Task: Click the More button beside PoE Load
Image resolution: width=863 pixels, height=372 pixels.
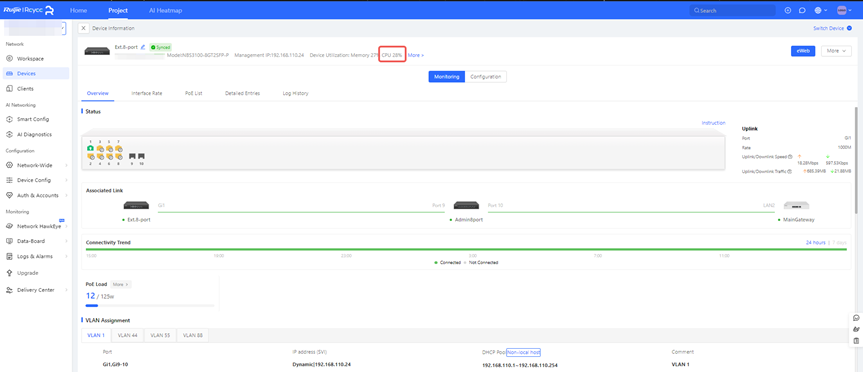Action: [121, 285]
